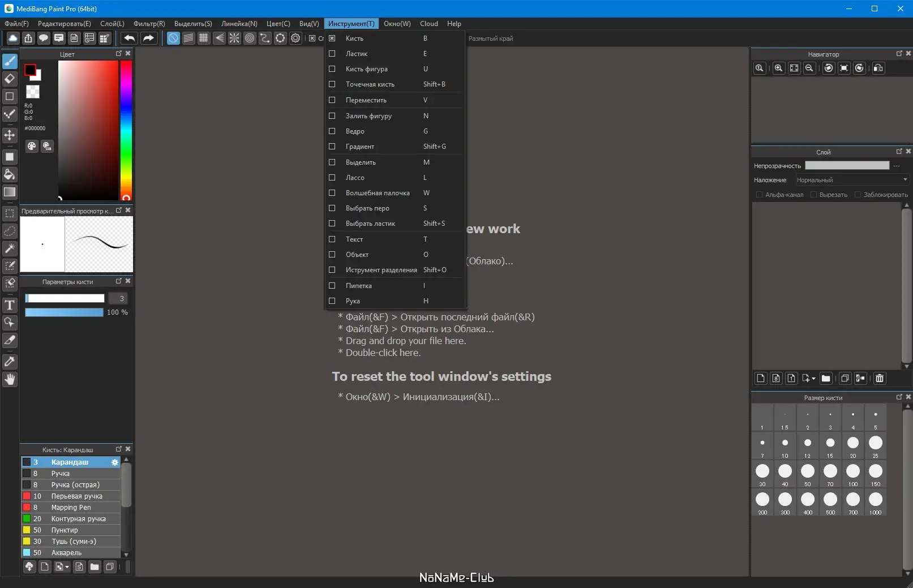913x588 pixels.
Task: Select brush size 15 preset
Action: click(x=830, y=445)
